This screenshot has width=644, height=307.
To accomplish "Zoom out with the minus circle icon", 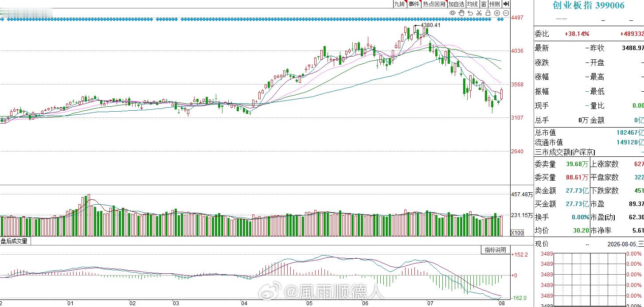I will tap(506, 13).
